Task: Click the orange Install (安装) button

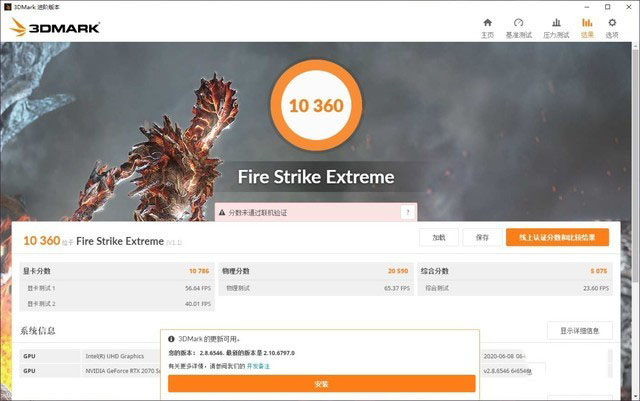Action: coord(322,384)
